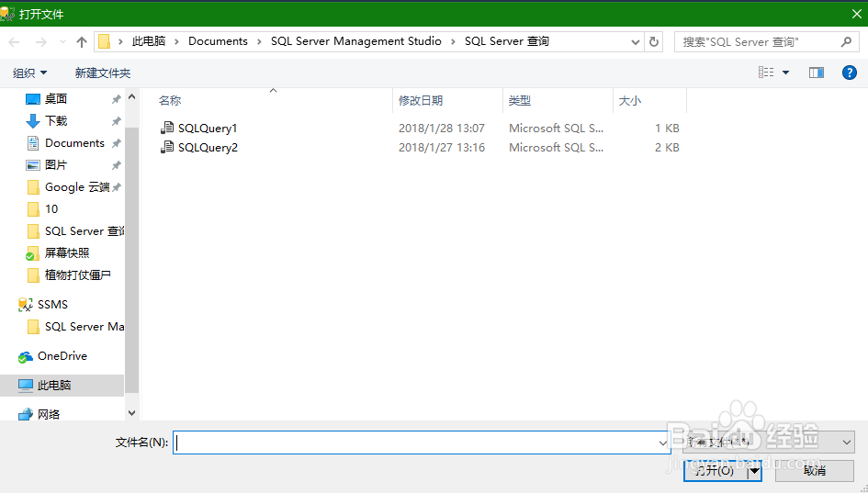The width and height of the screenshot is (868, 493).
Task: Unpin Documents using its pin icon
Action: point(117,143)
